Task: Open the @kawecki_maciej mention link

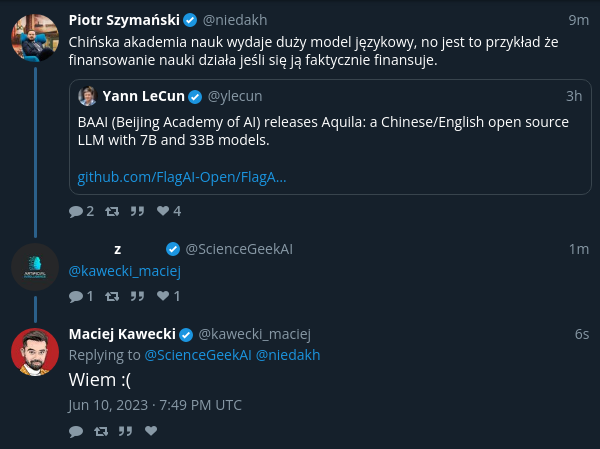Action: (124, 271)
